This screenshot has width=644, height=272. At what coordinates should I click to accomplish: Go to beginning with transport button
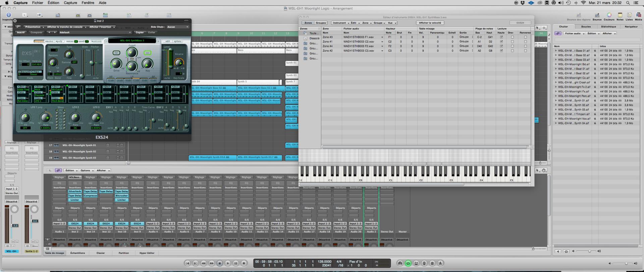coord(187,263)
